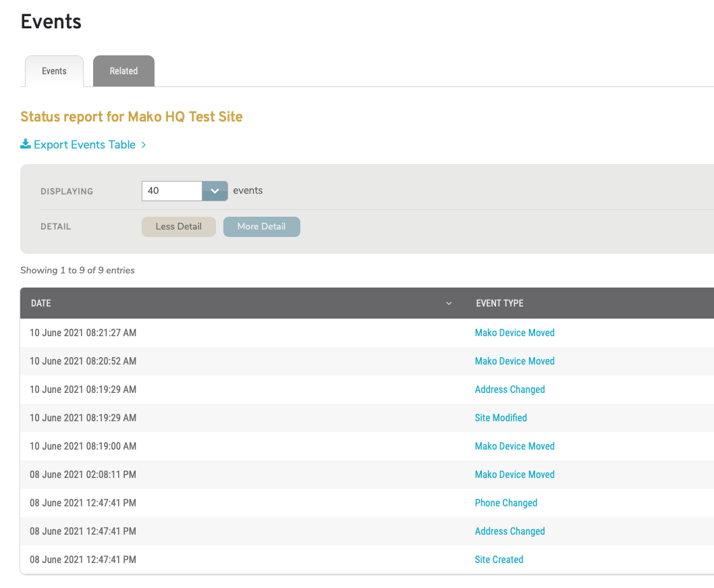Open the Address Changed event from 10 June
Screen dimensions: 714x588
point(510,389)
